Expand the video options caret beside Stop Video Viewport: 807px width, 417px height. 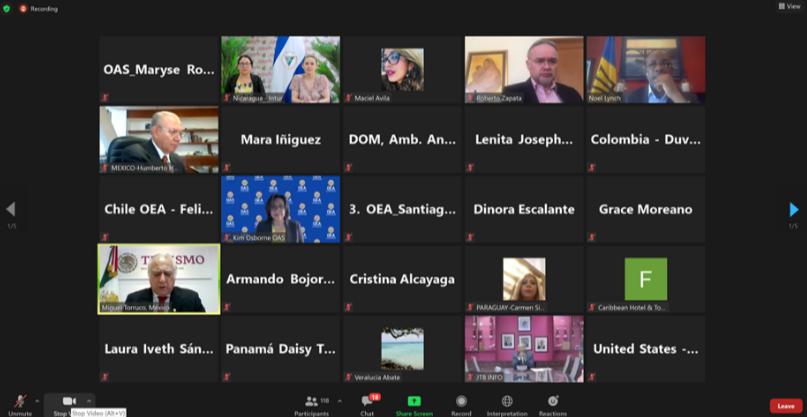pos(89,401)
